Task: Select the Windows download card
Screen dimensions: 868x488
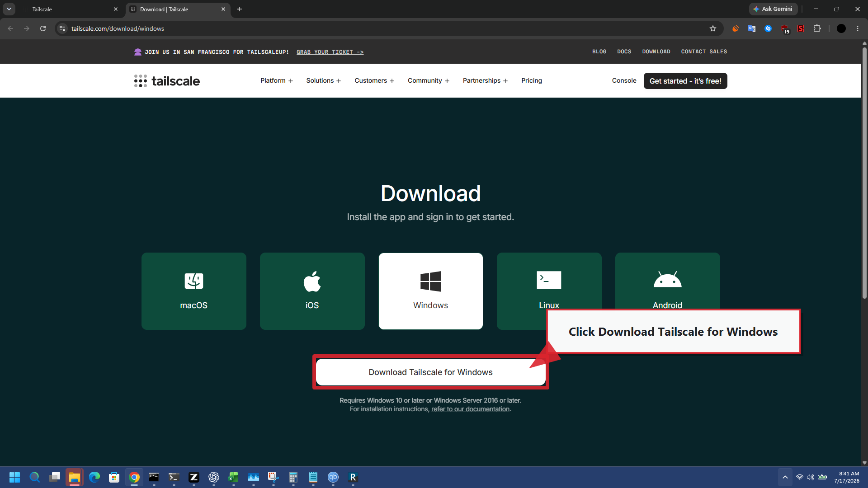Action: (430, 291)
